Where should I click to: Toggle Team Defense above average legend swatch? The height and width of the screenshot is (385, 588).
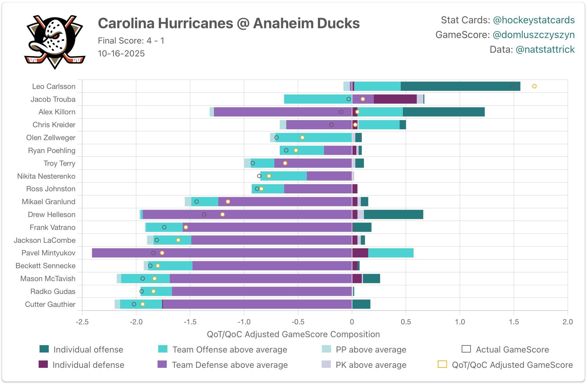(162, 364)
